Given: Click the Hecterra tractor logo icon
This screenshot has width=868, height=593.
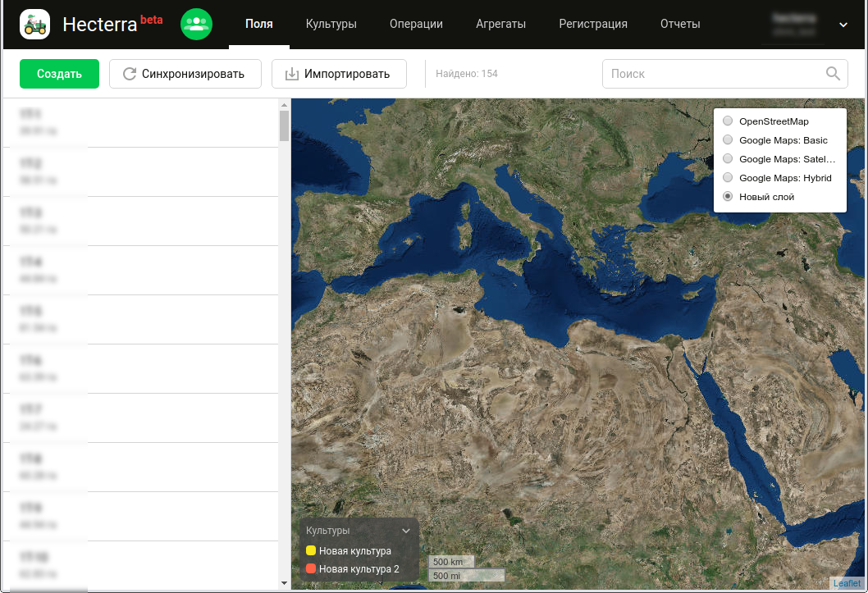Looking at the screenshot, I should pyautogui.click(x=34, y=25).
